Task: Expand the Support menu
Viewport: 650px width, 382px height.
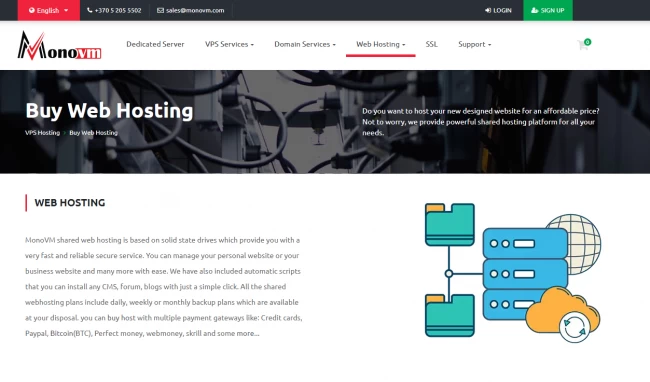Action: coord(475,44)
